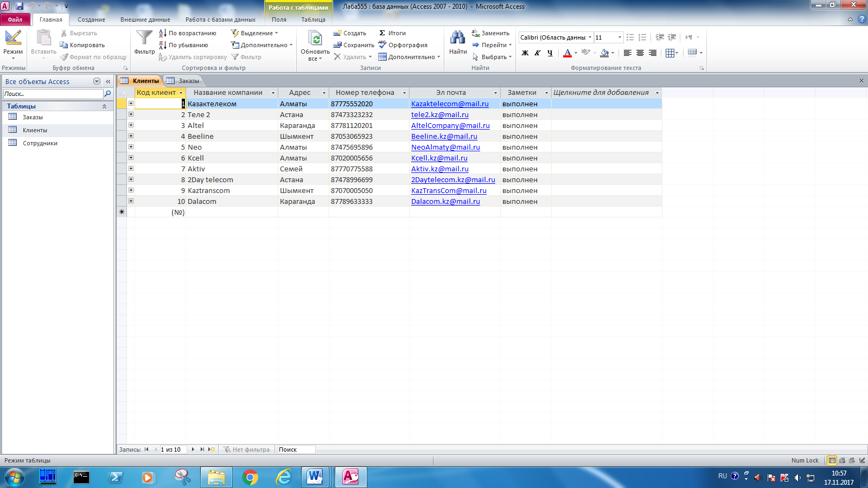Click the new blank record button
The height and width of the screenshot is (488, 868).
(x=212, y=450)
